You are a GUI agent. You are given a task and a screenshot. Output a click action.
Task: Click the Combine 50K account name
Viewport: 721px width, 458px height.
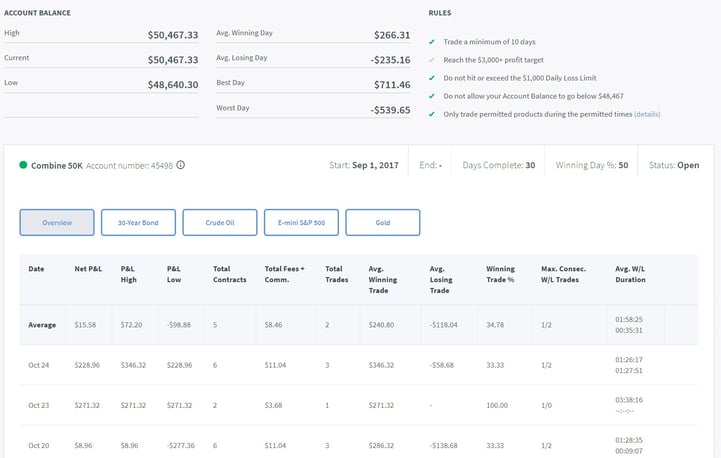click(x=56, y=165)
